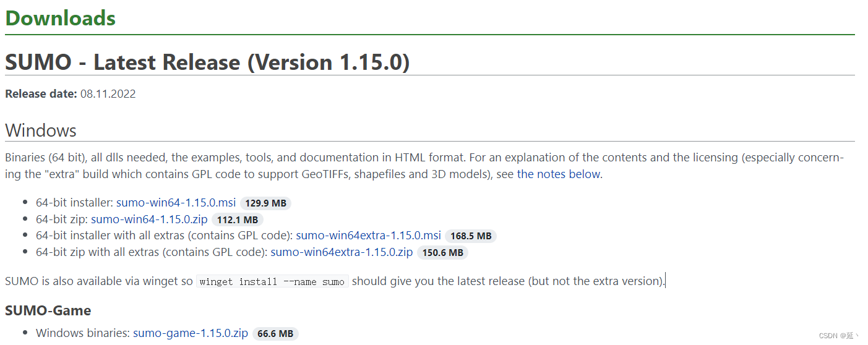Download sumo-game-1.15.0.zip Windows binaries
The height and width of the screenshot is (345, 868).
[x=191, y=333]
